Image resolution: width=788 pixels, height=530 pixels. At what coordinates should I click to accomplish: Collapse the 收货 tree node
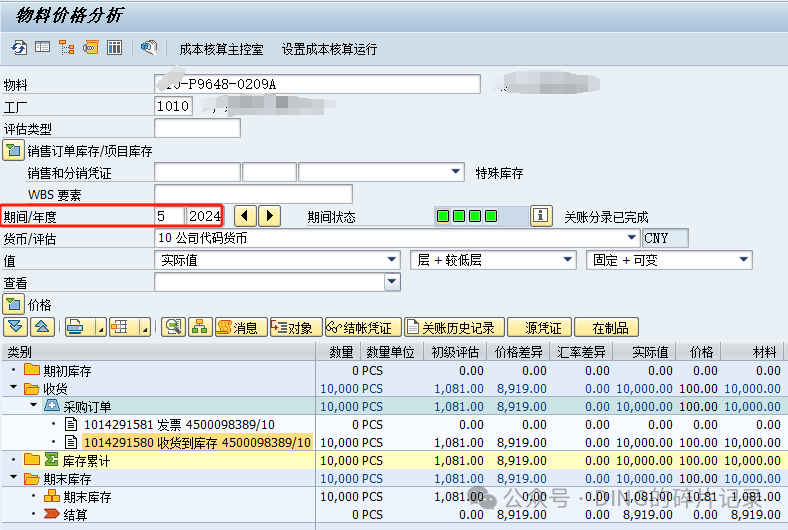(14, 388)
